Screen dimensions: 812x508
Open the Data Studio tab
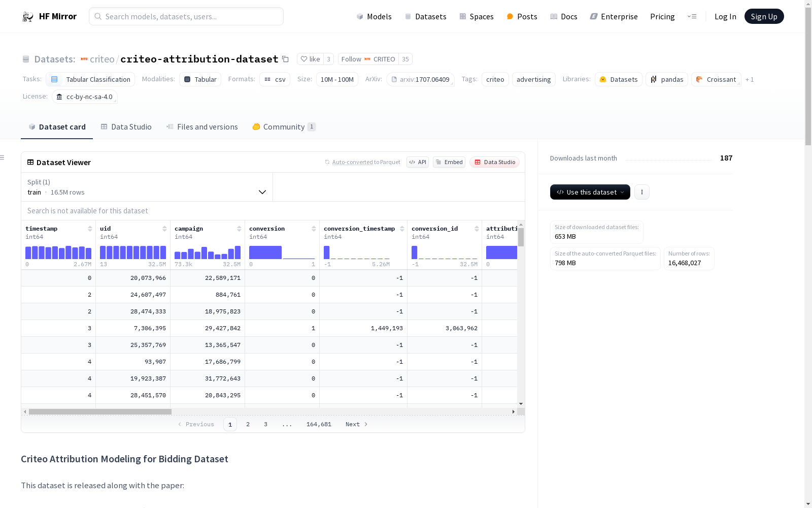click(x=126, y=127)
